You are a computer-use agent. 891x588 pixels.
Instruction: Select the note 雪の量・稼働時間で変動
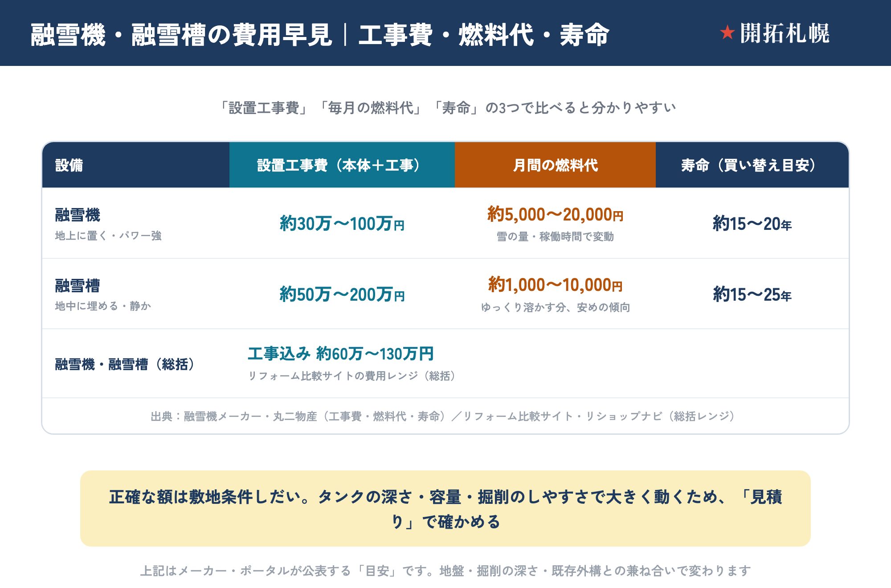click(555, 237)
